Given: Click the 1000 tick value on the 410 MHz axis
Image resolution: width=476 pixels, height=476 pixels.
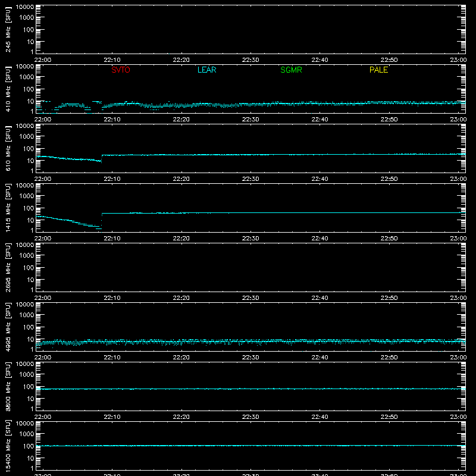Looking at the screenshot, I should [x=27, y=77].
